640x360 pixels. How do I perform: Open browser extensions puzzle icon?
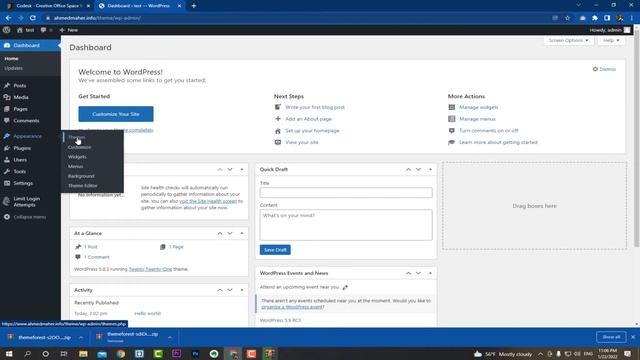(x=595, y=18)
